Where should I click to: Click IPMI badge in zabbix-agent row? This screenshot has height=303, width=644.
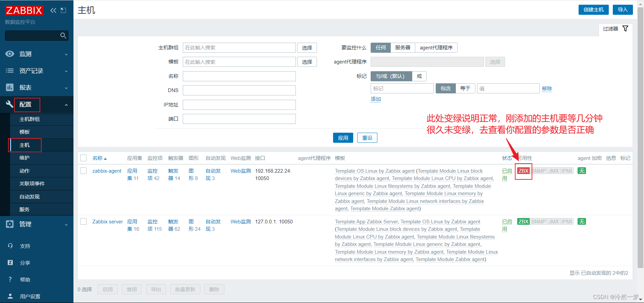[x=567, y=171]
